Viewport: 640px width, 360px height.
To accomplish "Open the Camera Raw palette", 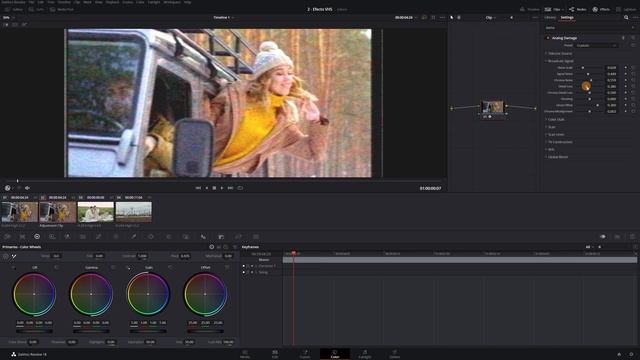I will pos(7,237).
